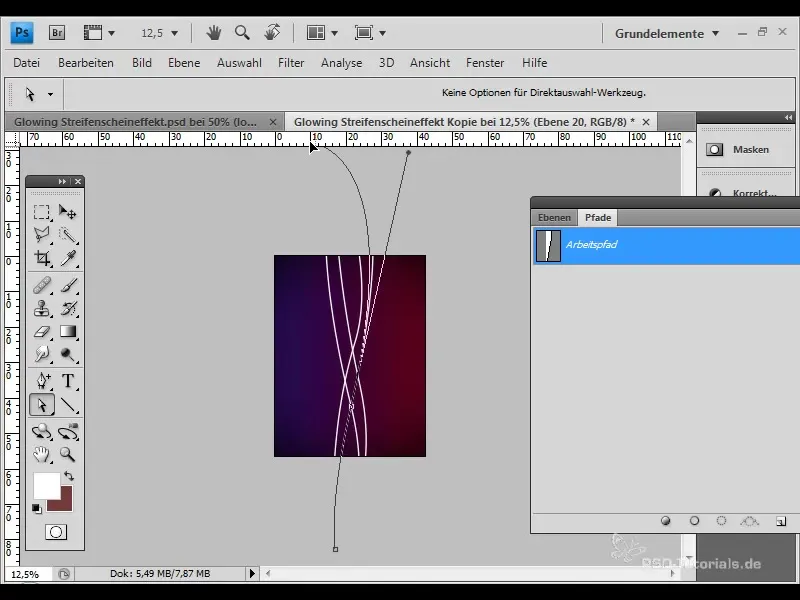
Task: Select the Add Anchor Point pen tool
Action: click(x=41, y=381)
